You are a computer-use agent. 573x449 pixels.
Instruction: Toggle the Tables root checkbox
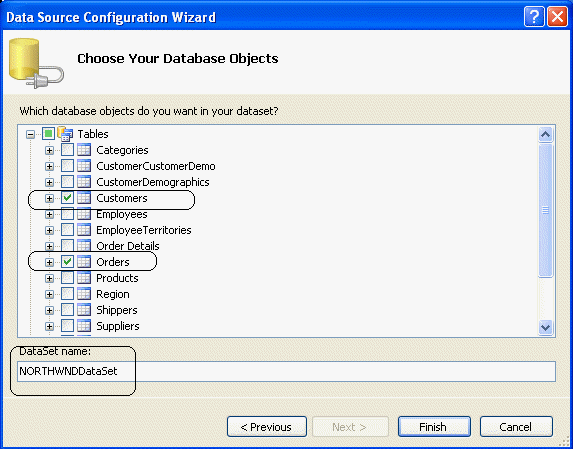[x=48, y=134]
